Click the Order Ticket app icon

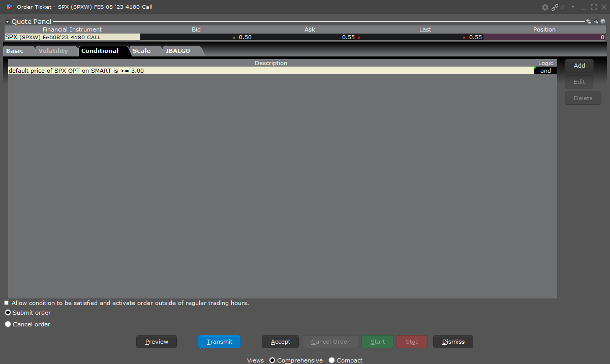[10, 7]
